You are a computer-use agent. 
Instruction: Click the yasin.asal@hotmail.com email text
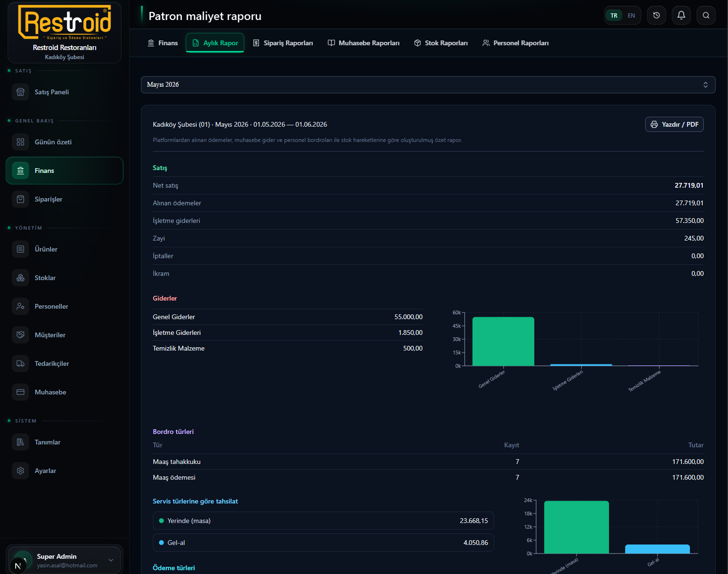(x=67, y=565)
